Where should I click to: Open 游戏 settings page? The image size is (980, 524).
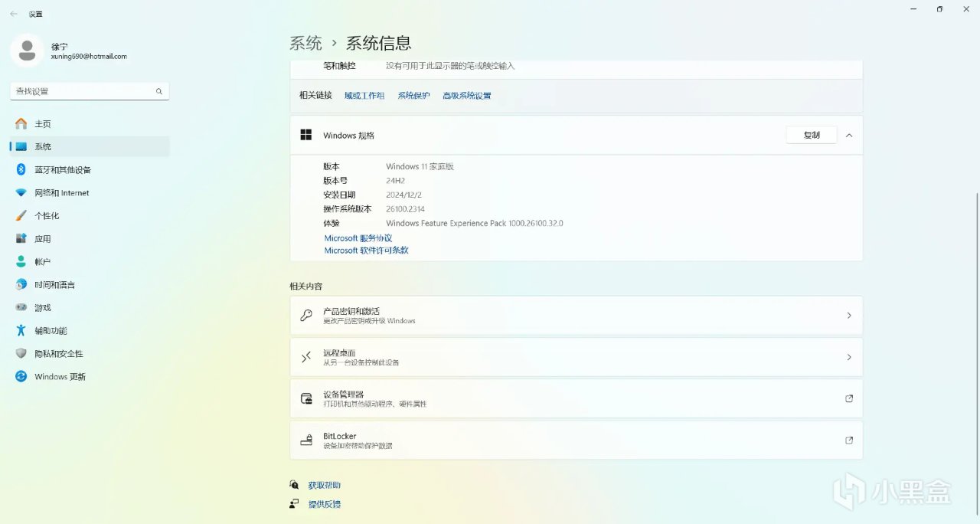click(x=90, y=307)
